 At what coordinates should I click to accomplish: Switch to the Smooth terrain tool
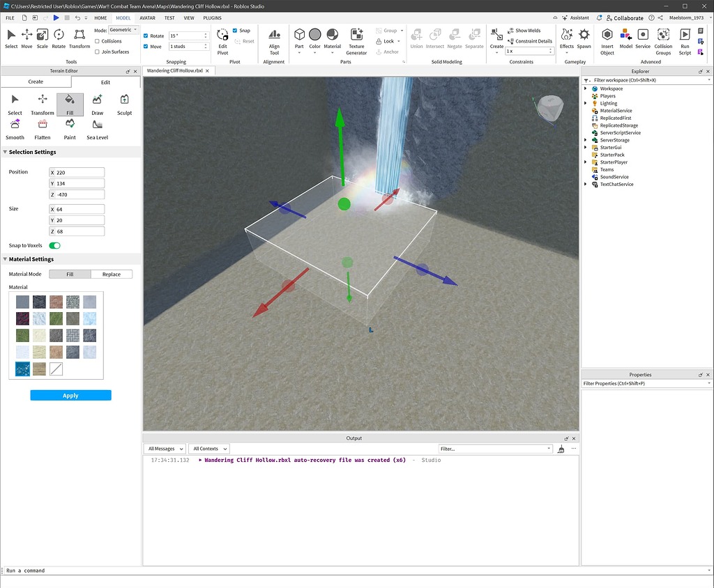[15, 130]
